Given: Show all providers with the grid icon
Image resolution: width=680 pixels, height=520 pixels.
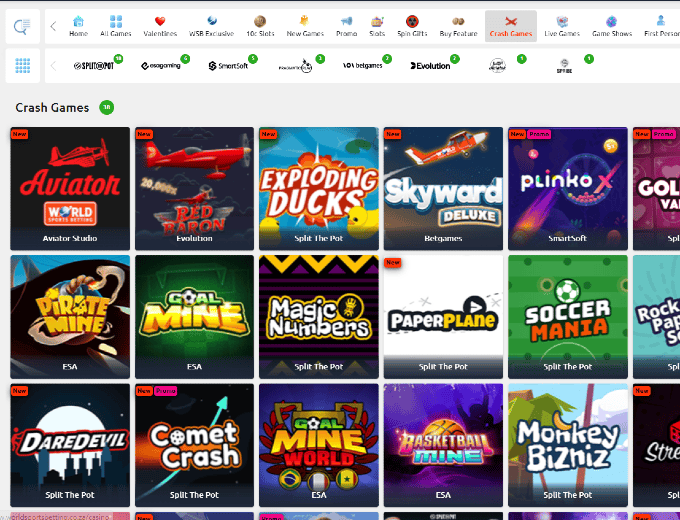Looking at the screenshot, I should [23, 65].
